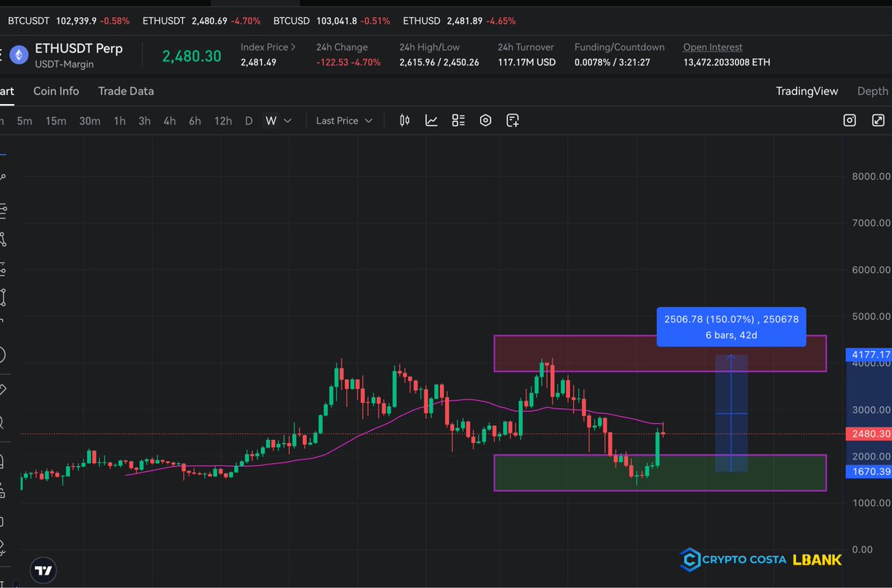The width and height of the screenshot is (892, 588).
Task: Click the add-note icon next to settings
Action: tap(512, 120)
